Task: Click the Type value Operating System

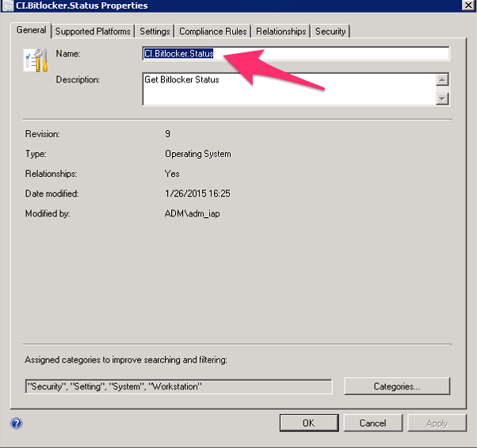Action: tap(198, 154)
